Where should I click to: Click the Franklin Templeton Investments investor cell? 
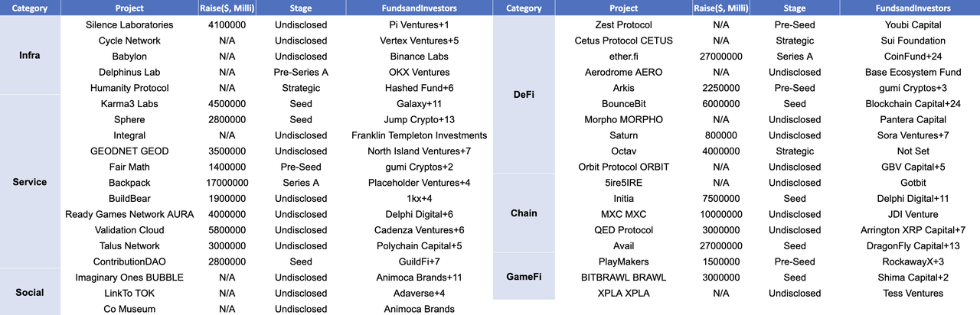tap(416, 135)
